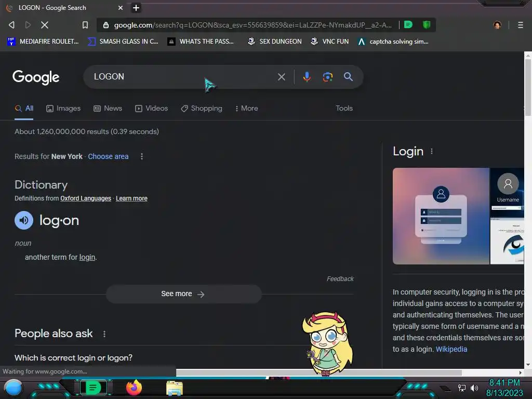The image size is (532, 399).
Task: Click the magnifier search button
Action: coord(348,77)
